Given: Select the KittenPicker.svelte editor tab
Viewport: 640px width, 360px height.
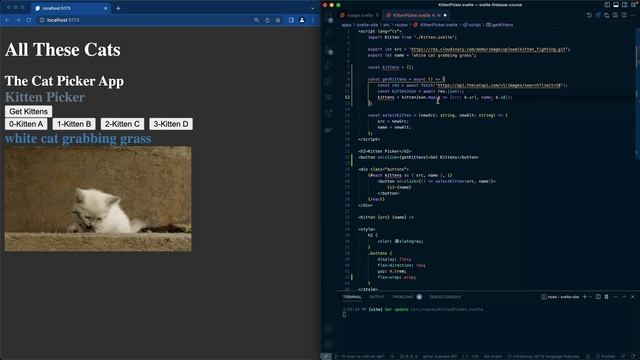Looking at the screenshot, I should click(x=416, y=15).
